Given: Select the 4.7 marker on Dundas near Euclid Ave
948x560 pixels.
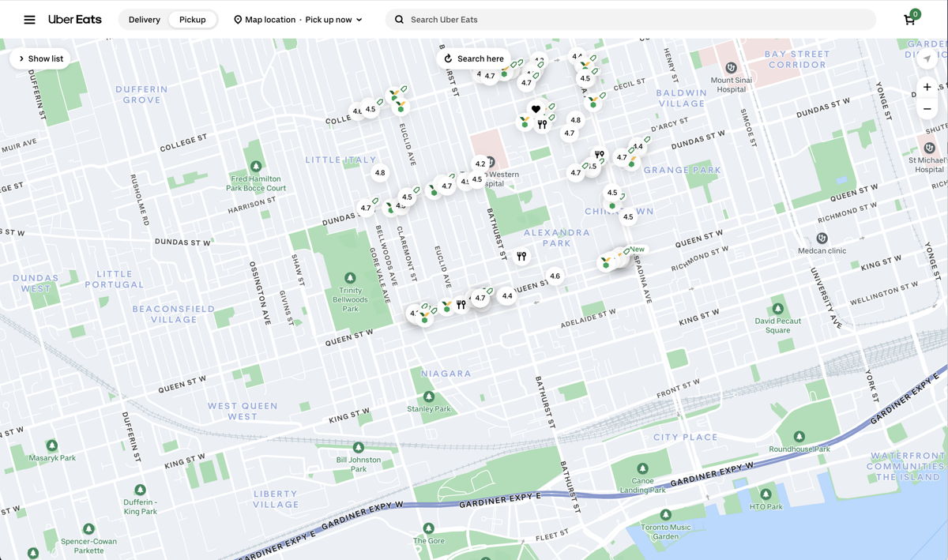Looking at the screenshot, I should click(x=447, y=186).
